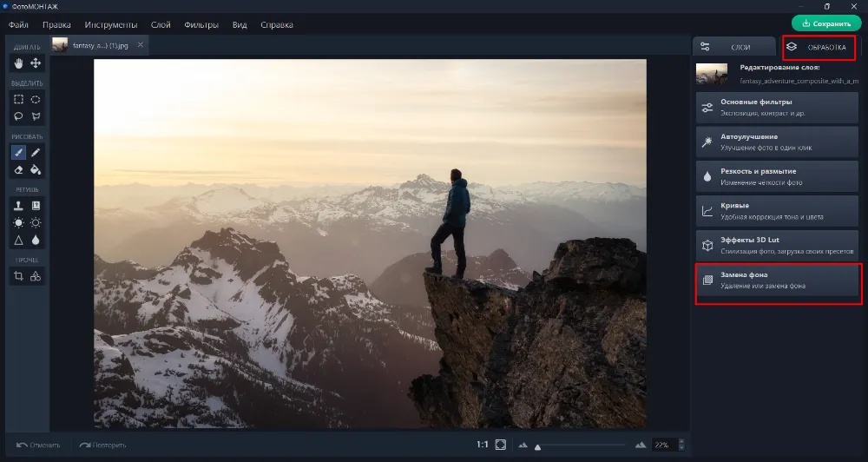
Task: Select the Eraser tool
Action: tap(18, 170)
